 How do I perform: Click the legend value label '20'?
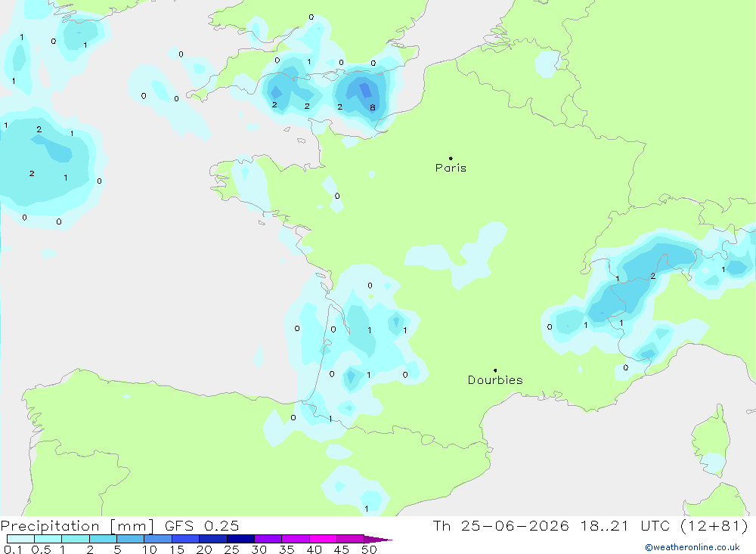click(204, 549)
